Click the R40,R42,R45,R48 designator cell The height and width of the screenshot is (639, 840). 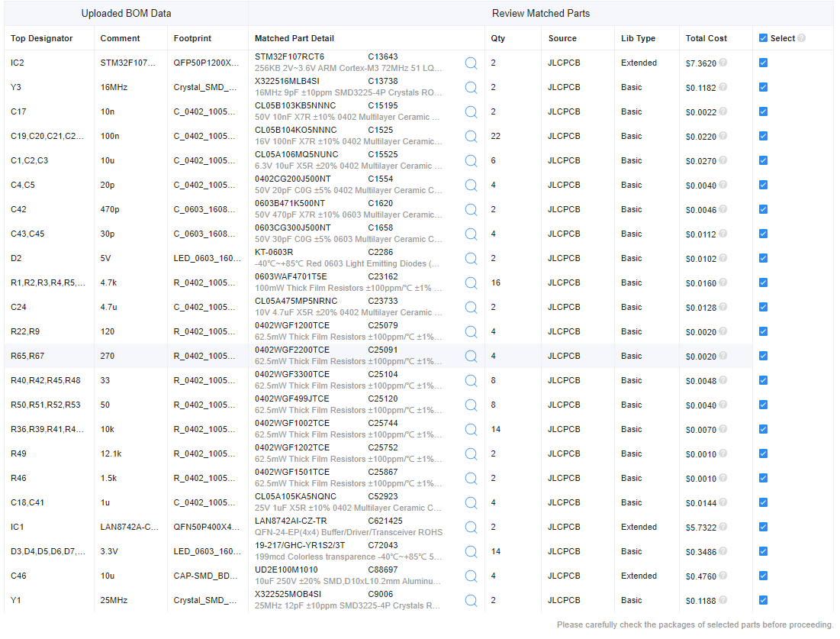(x=46, y=381)
